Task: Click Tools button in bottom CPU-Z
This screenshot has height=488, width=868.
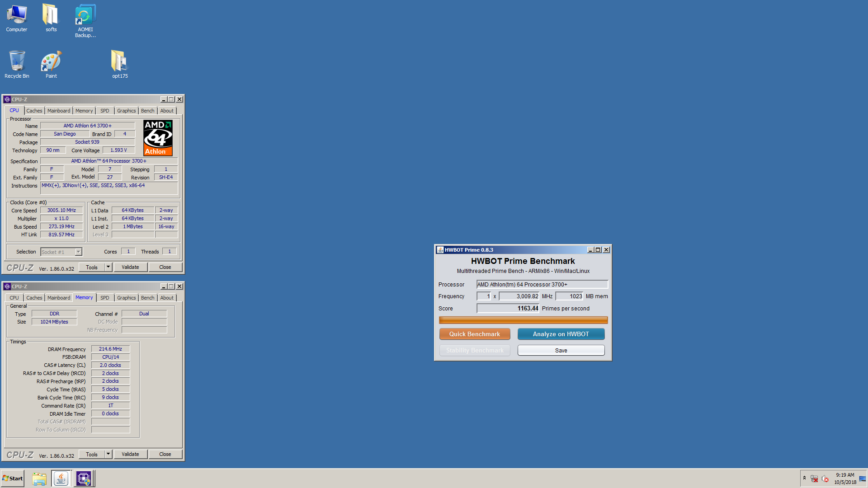Action: click(x=92, y=454)
